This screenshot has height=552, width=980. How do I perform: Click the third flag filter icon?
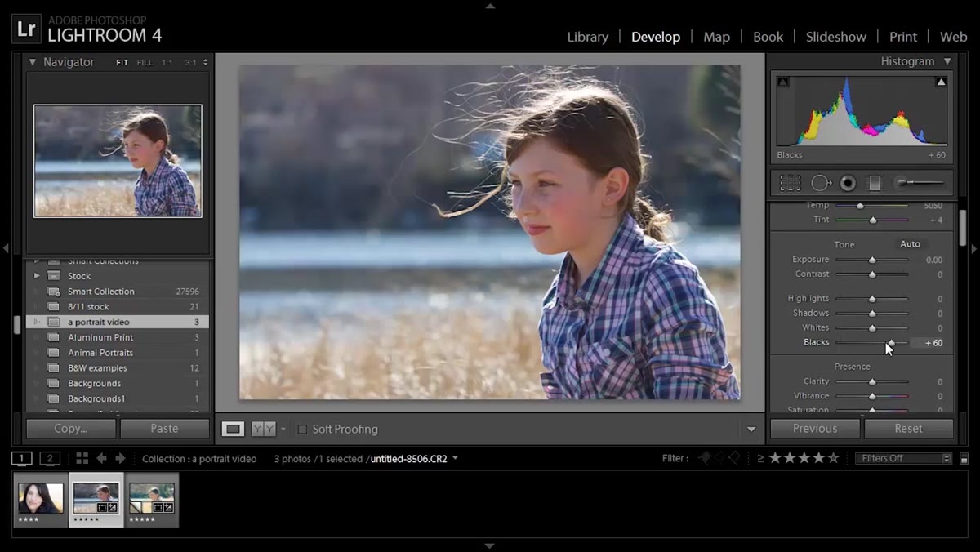click(733, 458)
